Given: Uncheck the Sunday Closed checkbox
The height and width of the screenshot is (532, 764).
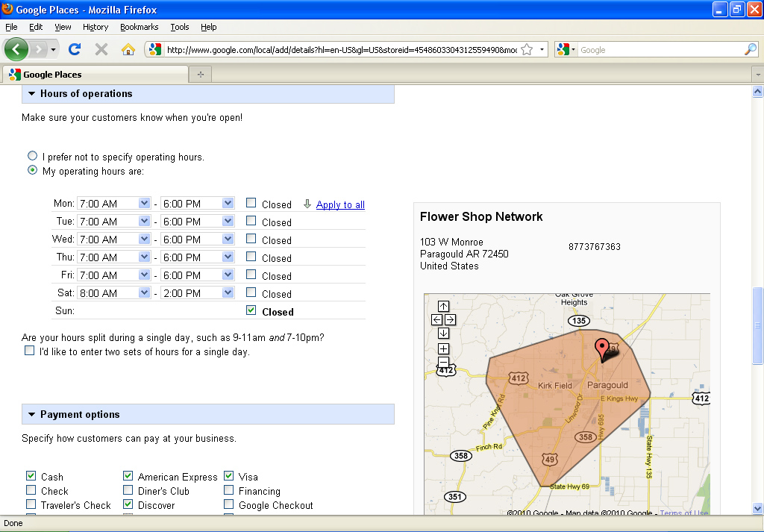Looking at the screenshot, I should pyautogui.click(x=251, y=310).
